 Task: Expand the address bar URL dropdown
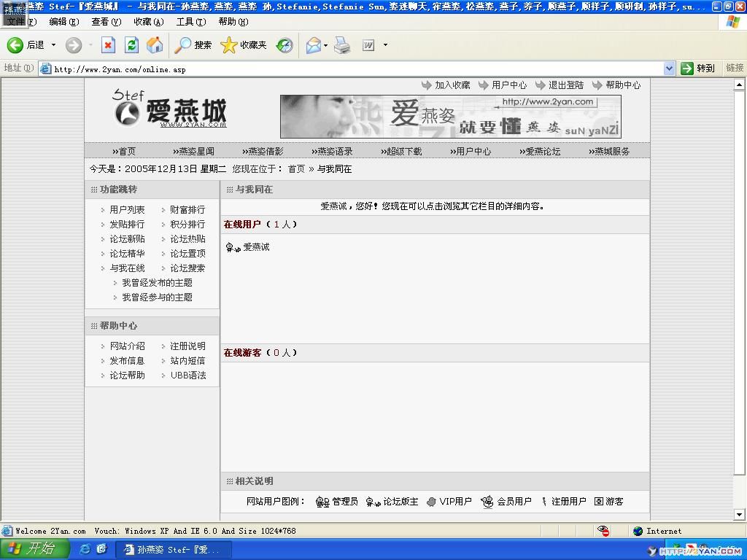click(x=669, y=69)
